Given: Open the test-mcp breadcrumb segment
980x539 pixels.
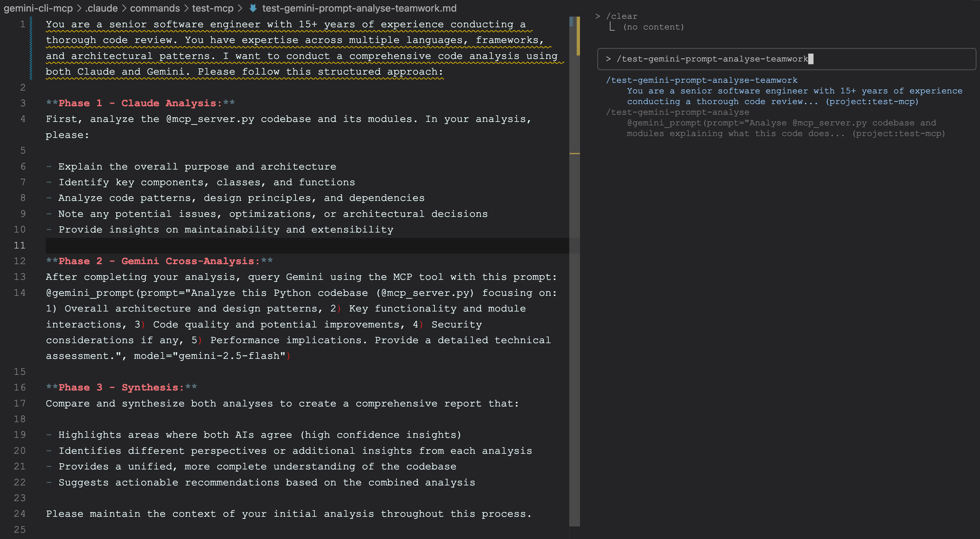Looking at the screenshot, I should 213,8.
